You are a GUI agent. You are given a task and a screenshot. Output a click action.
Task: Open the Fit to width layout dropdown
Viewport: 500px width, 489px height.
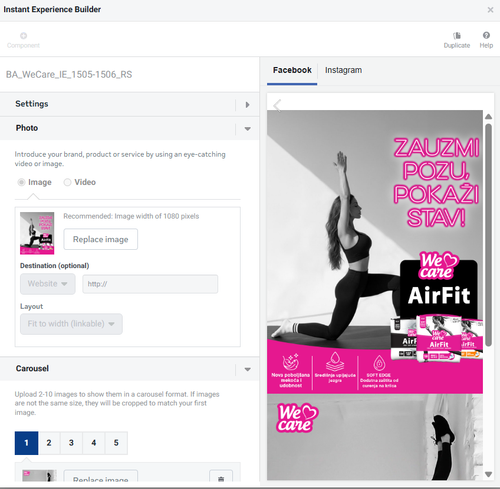71,324
